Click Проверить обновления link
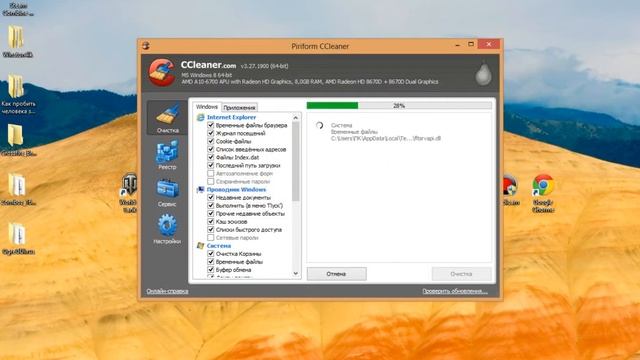 coord(455,291)
